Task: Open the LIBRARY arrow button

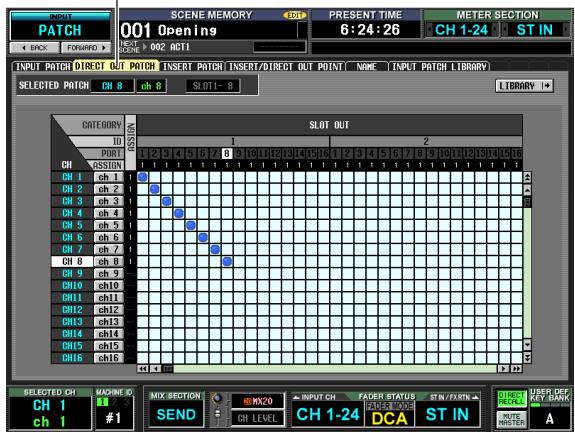Action: pos(524,86)
